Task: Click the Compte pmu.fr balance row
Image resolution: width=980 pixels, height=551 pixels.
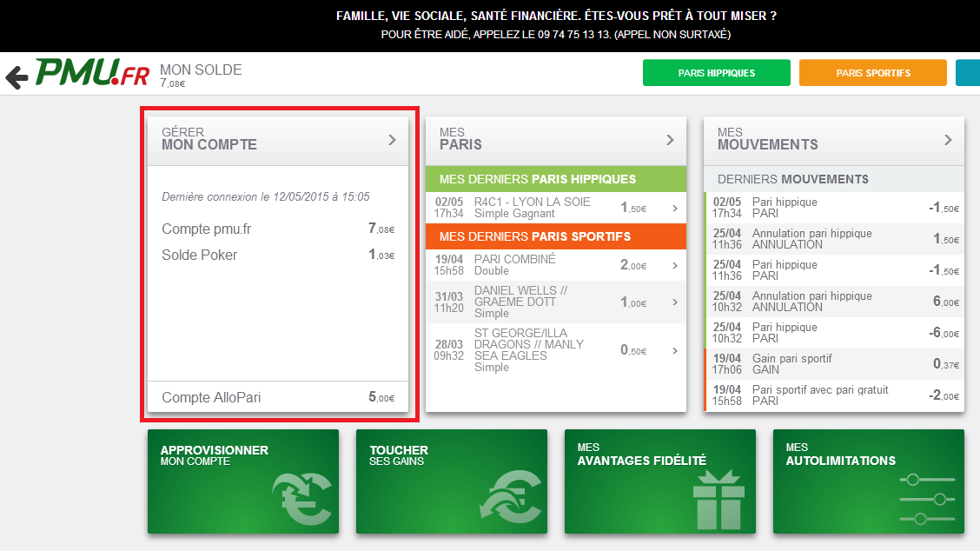Action: pos(278,229)
